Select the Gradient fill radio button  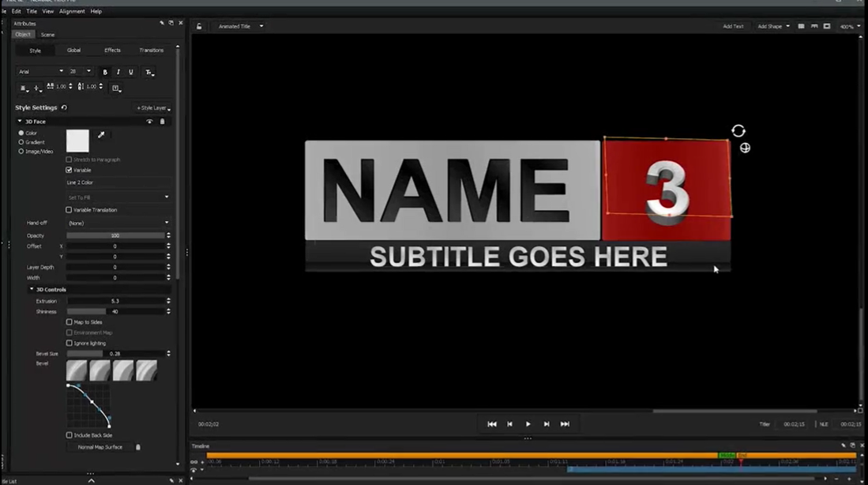[21, 142]
